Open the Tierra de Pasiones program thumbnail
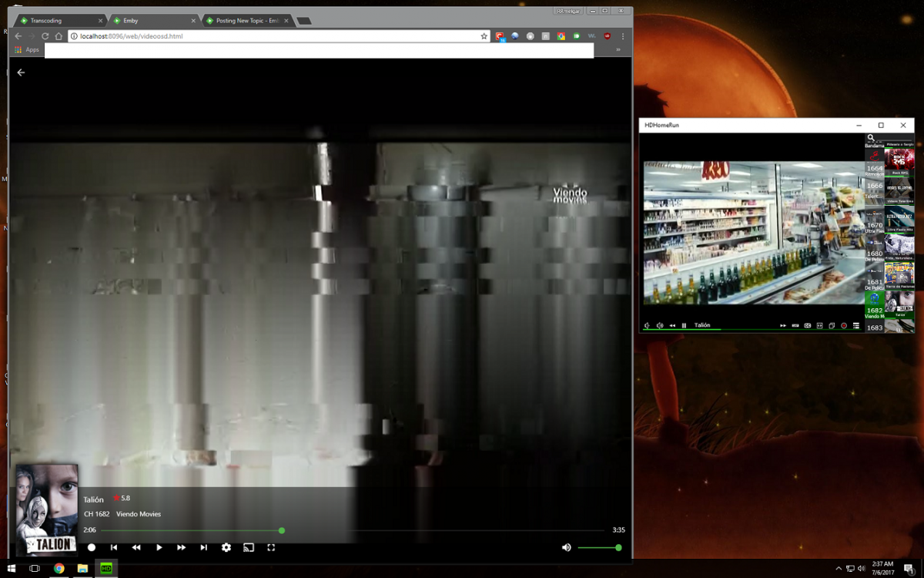924x578 pixels. pyautogui.click(x=899, y=277)
